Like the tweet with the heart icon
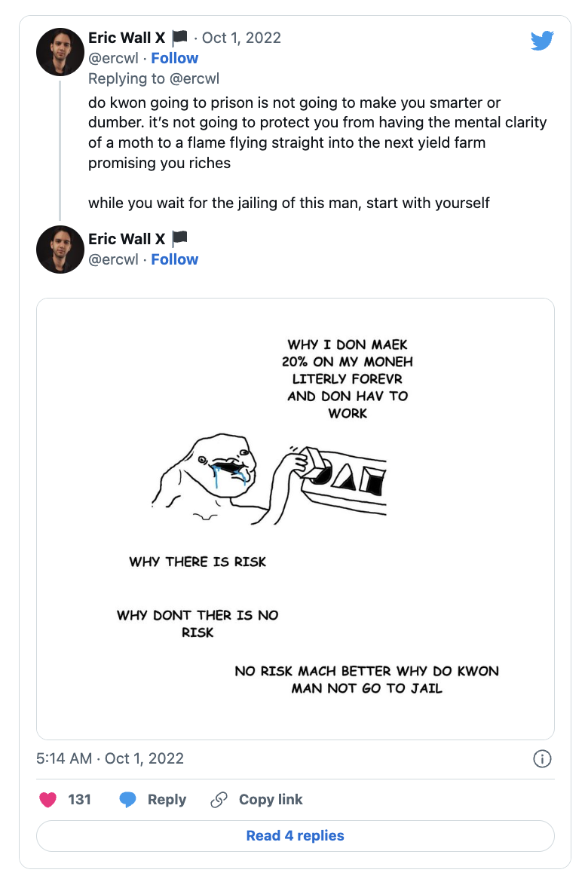 click(47, 800)
